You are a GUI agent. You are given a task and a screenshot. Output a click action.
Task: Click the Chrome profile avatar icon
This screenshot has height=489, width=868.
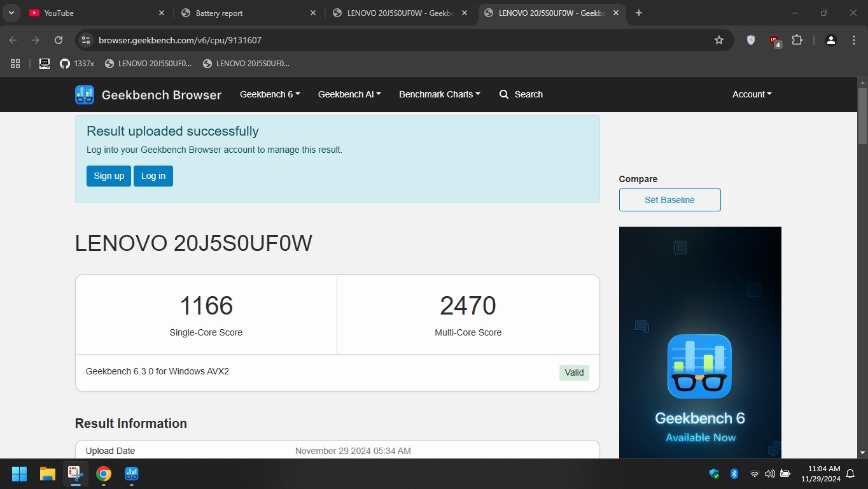(830, 40)
